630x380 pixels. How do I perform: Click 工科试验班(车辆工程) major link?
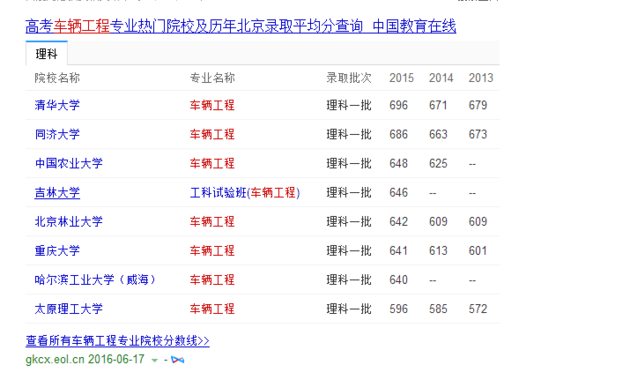tap(245, 193)
